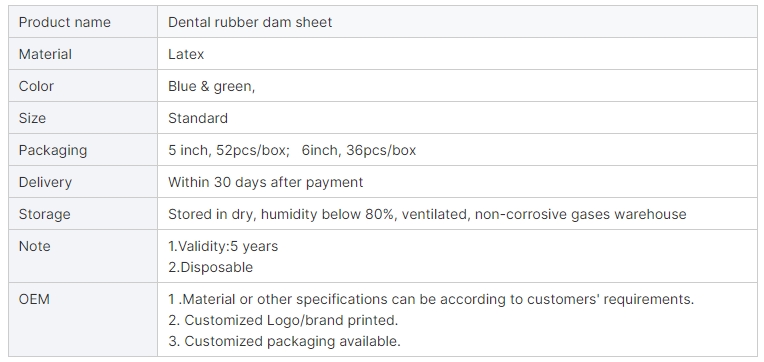Click the 5 inch, 52pcs/box packaging text
The width and height of the screenshot is (764, 362).
click(229, 150)
